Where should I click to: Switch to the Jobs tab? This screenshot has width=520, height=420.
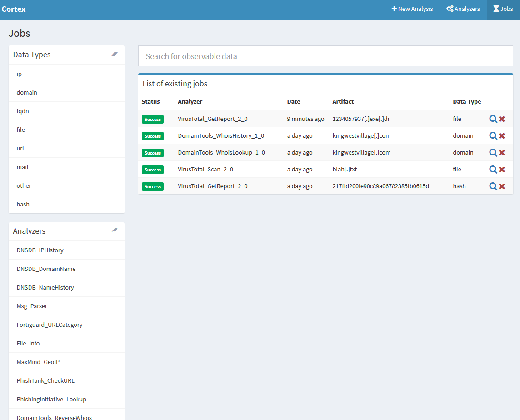pyautogui.click(x=503, y=9)
